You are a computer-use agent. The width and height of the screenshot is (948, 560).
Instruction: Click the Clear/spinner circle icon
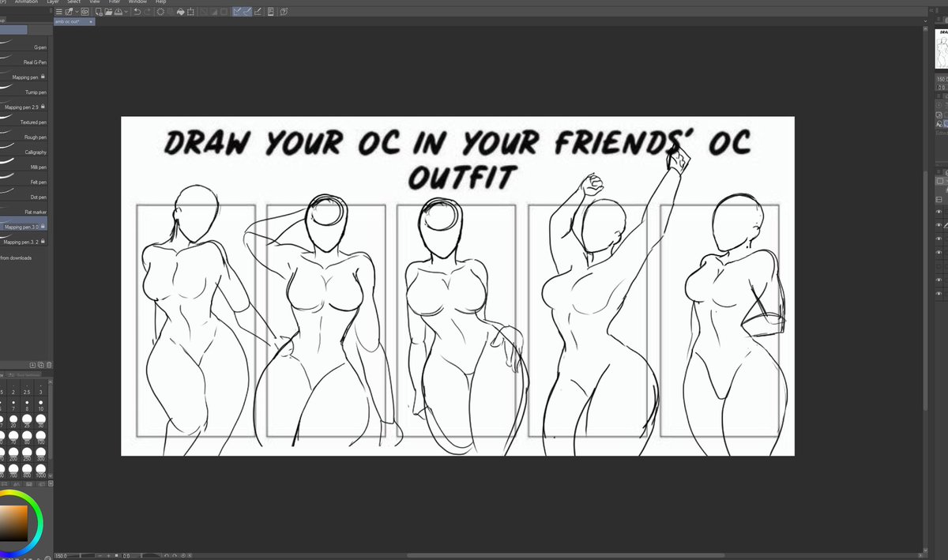click(160, 12)
